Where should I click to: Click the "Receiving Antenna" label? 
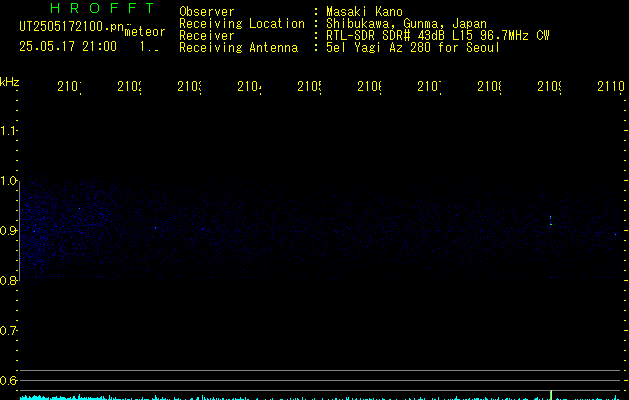(238, 48)
